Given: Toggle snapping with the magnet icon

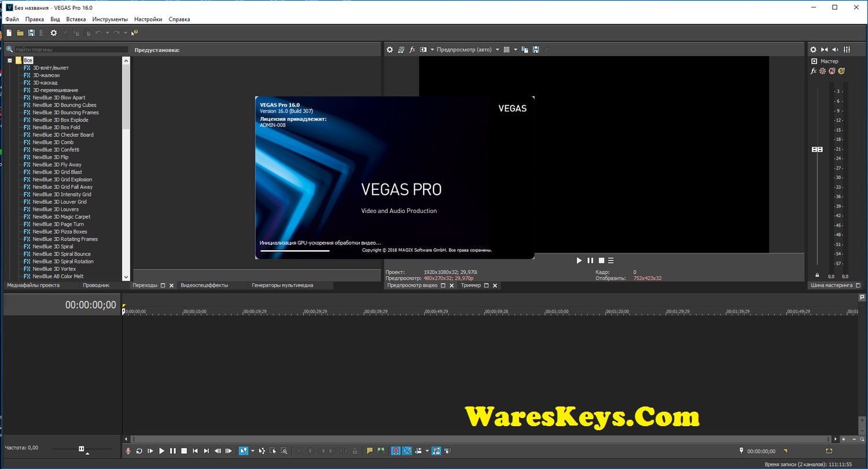Looking at the screenshot, I should [x=396, y=450].
